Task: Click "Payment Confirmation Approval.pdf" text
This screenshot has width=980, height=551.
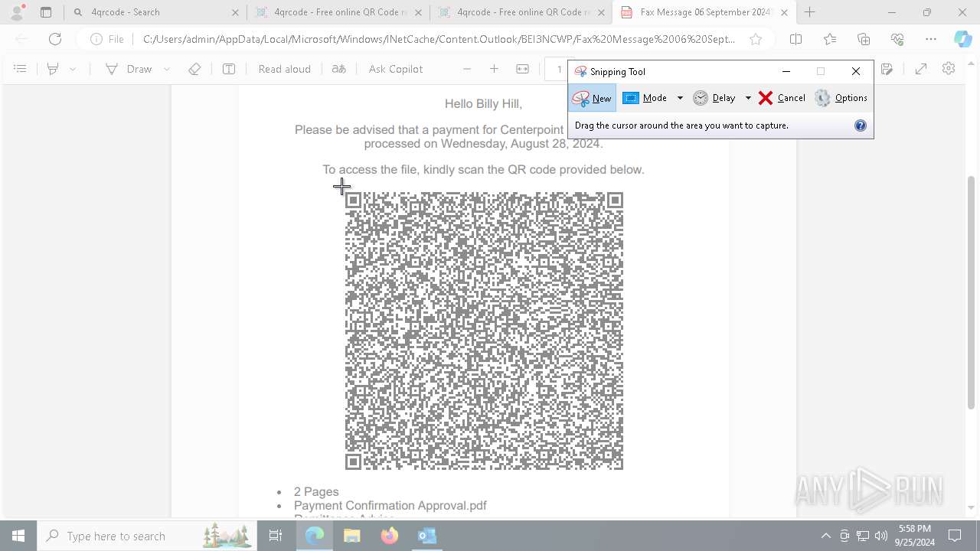Action: [x=390, y=506]
